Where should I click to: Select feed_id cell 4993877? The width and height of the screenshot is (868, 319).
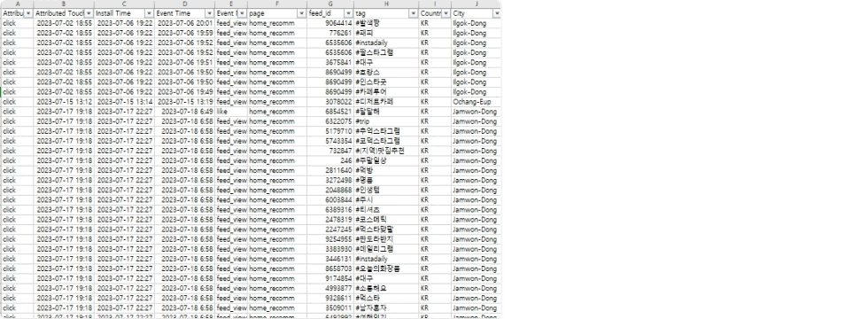point(330,288)
